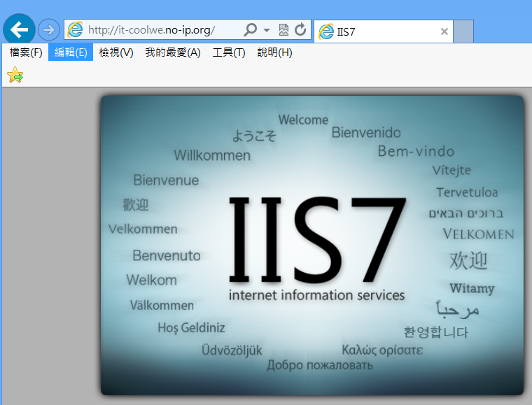
Task: Click the '欢迎' simplified Chinese text
Action: point(468,261)
